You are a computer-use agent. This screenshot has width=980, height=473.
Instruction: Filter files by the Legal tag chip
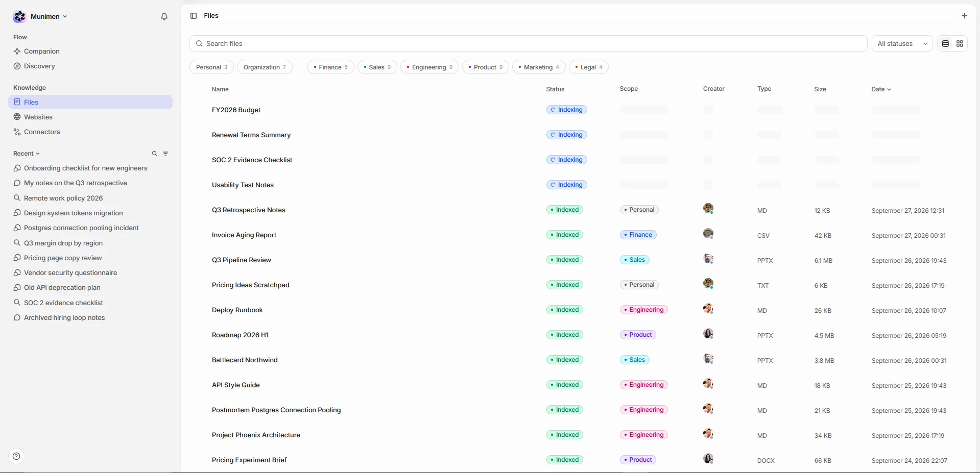pos(588,67)
